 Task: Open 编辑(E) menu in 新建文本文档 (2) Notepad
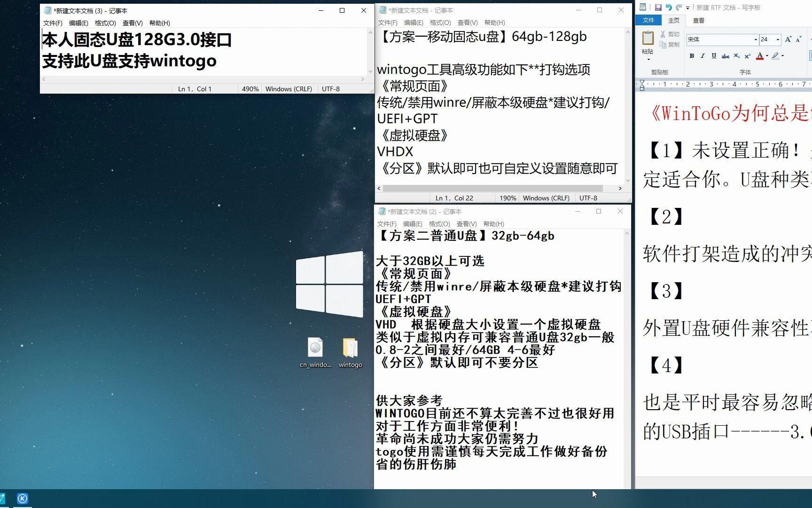[x=413, y=224]
